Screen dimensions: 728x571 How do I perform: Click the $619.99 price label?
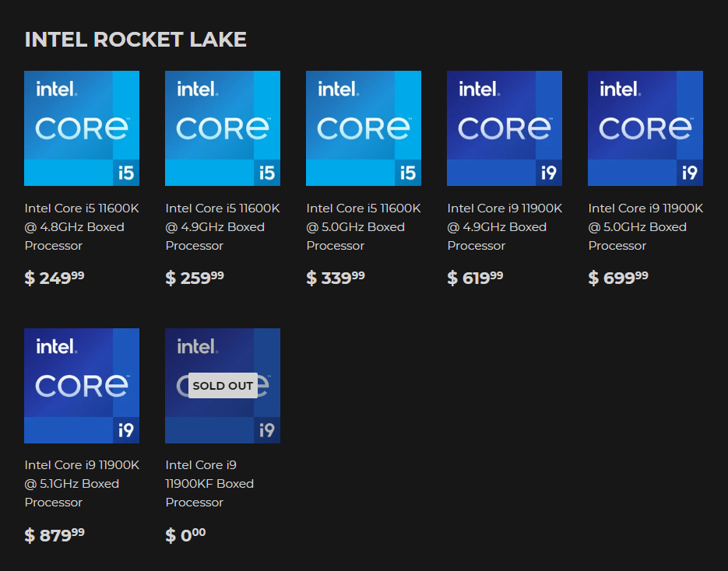pyautogui.click(x=475, y=278)
